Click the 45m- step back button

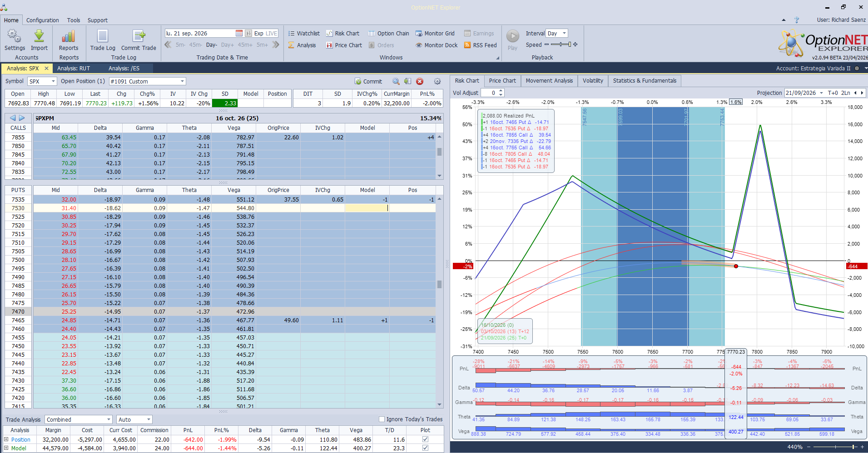coord(196,45)
